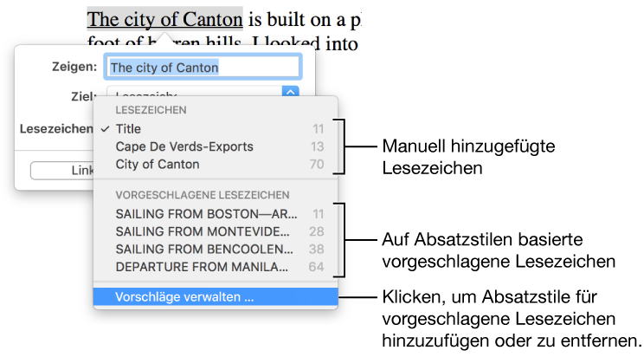The image size is (644, 357).
Task: Select SAILING FROM BENCOOLEN suggestion
Action: 206,249
